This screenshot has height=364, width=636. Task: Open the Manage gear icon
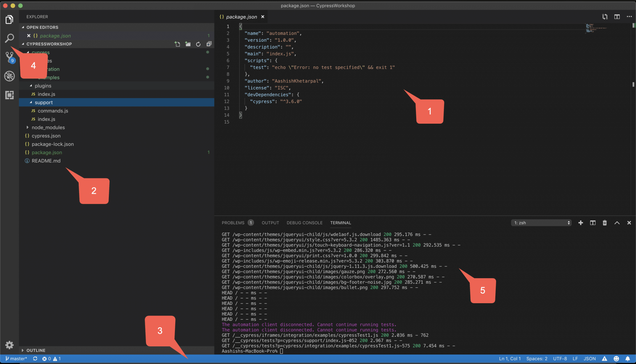click(10, 345)
